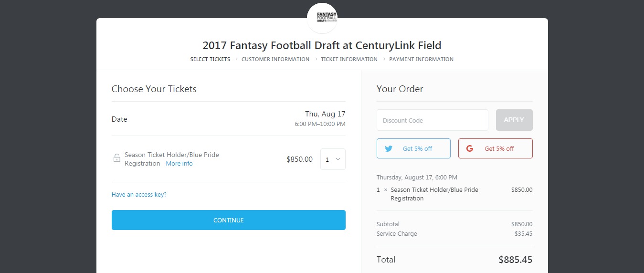
Task: Click the Twitter bird icon
Action: tap(389, 148)
